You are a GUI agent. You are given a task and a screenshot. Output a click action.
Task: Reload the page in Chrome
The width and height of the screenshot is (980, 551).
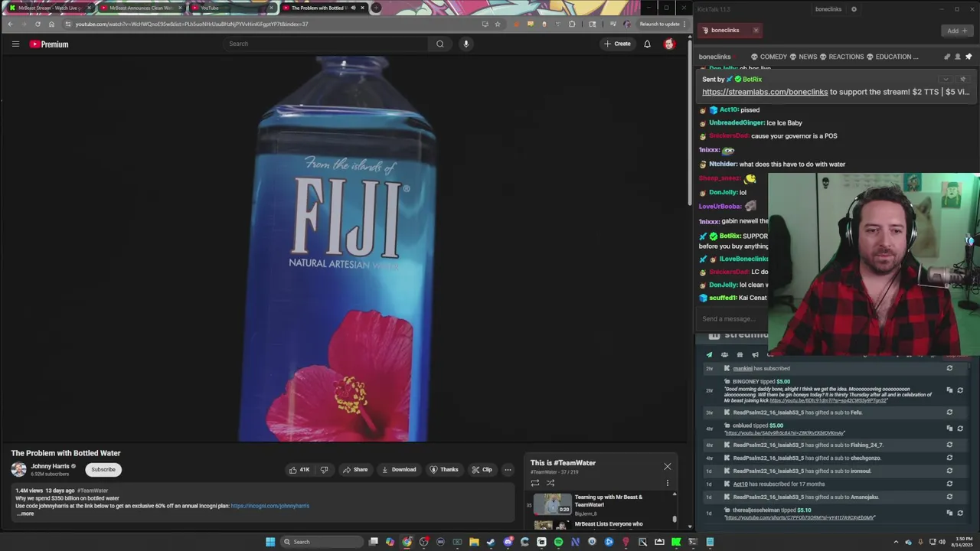[x=38, y=24]
